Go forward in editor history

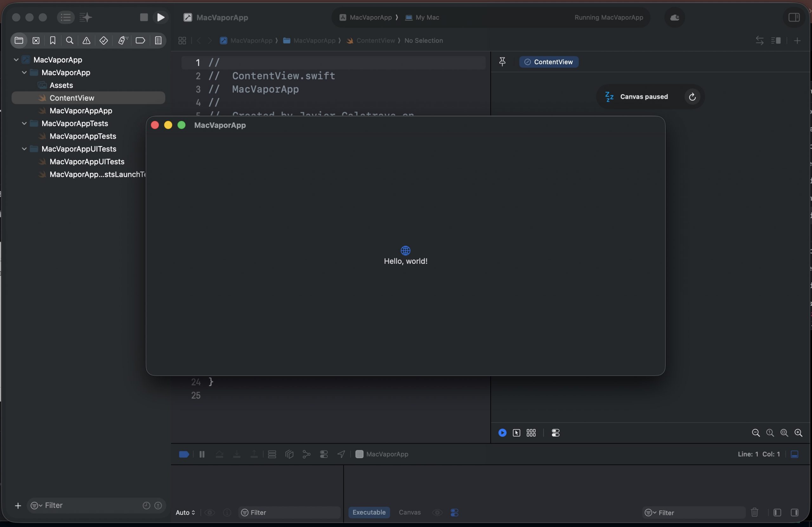click(210, 41)
